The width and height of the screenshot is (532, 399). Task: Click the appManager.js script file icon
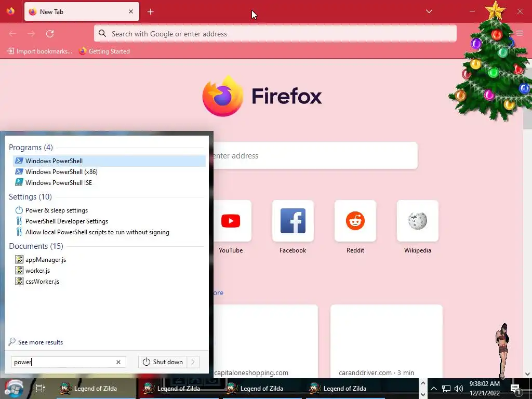coord(19,260)
